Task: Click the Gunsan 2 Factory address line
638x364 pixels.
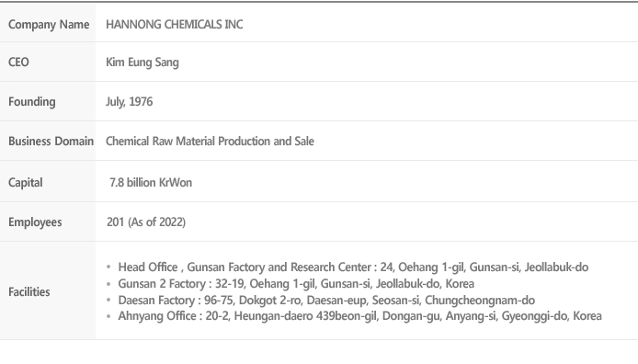Action: pos(296,283)
